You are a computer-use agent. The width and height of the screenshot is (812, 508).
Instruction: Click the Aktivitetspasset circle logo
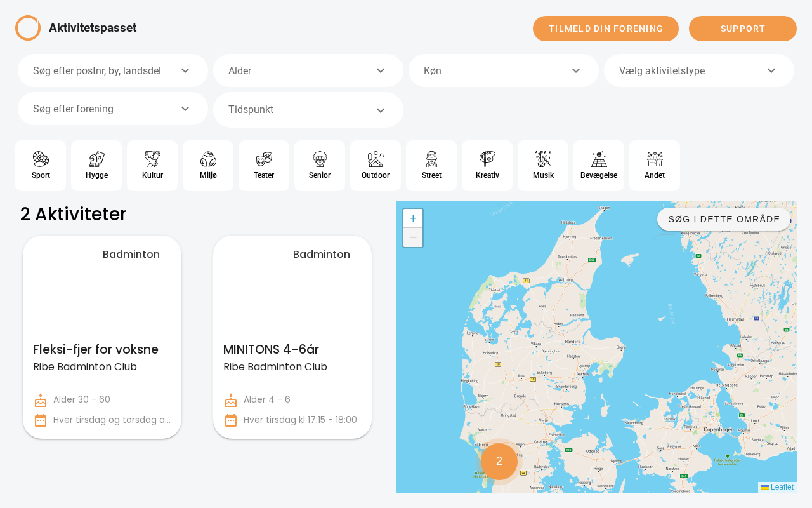click(x=28, y=28)
